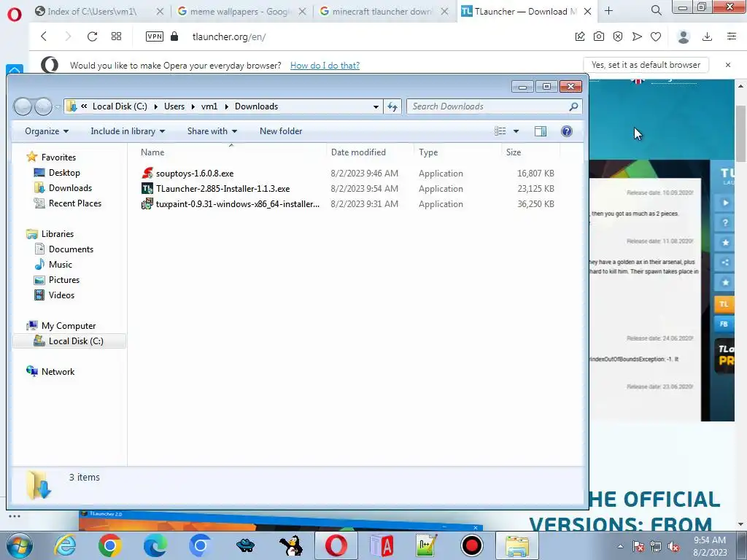This screenshot has width=747, height=560.
Task: Open the Organize menu in Explorer
Action: tap(47, 131)
